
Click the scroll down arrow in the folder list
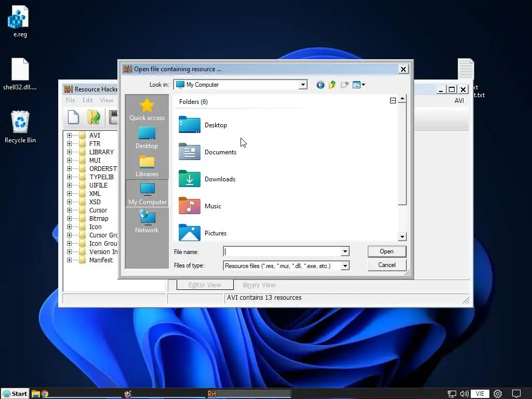click(402, 237)
